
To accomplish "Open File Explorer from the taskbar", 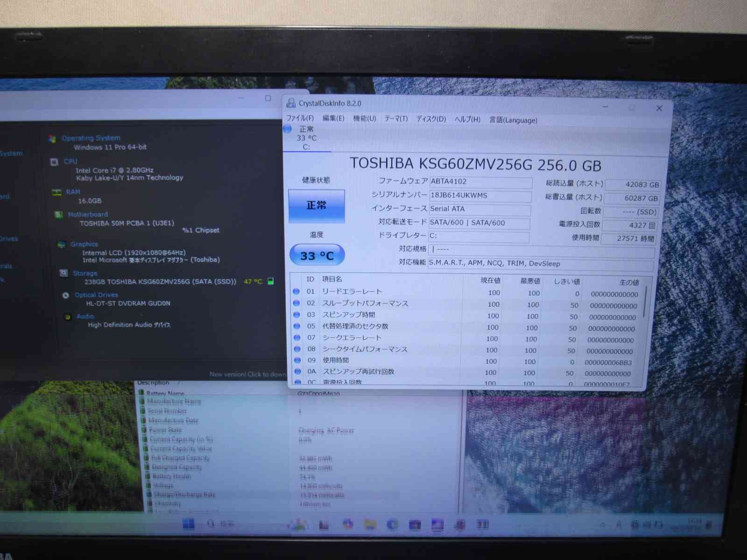I will click(370, 525).
